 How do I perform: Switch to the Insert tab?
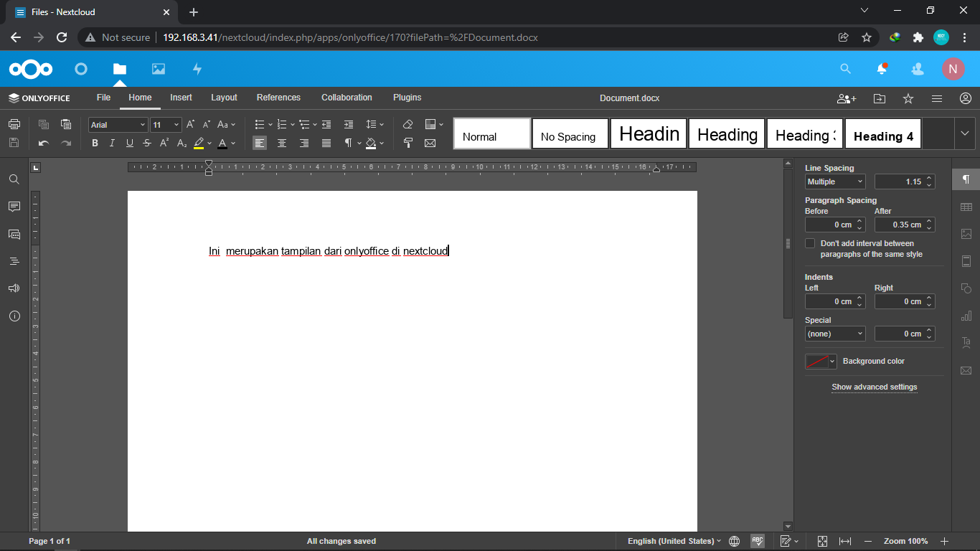[x=181, y=98]
